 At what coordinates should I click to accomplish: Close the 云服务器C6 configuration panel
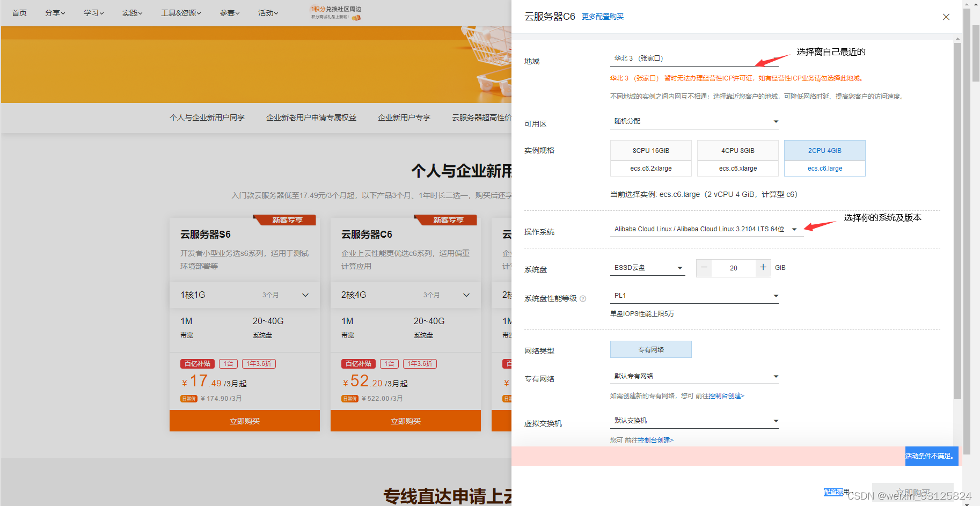pos(946,17)
